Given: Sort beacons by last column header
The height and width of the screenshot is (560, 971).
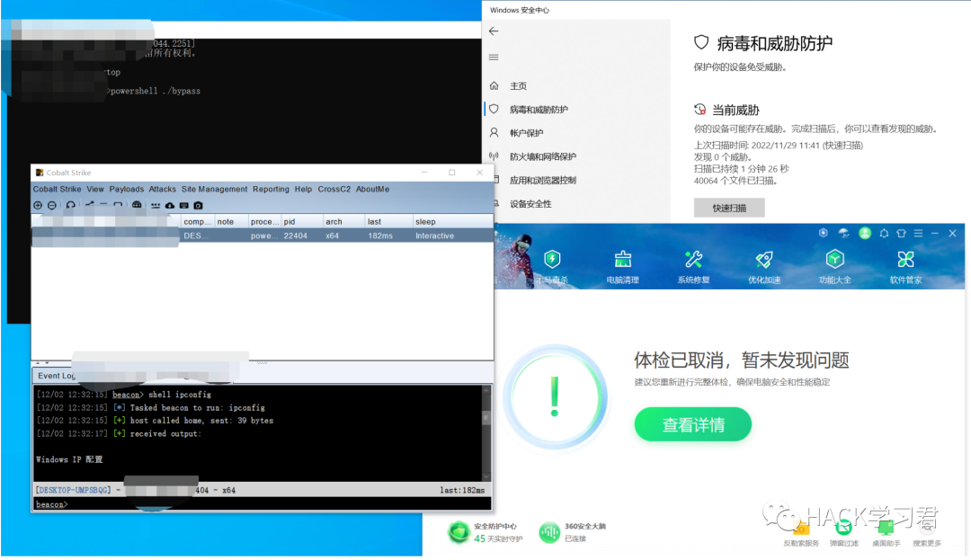Looking at the screenshot, I should coord(389,221).
